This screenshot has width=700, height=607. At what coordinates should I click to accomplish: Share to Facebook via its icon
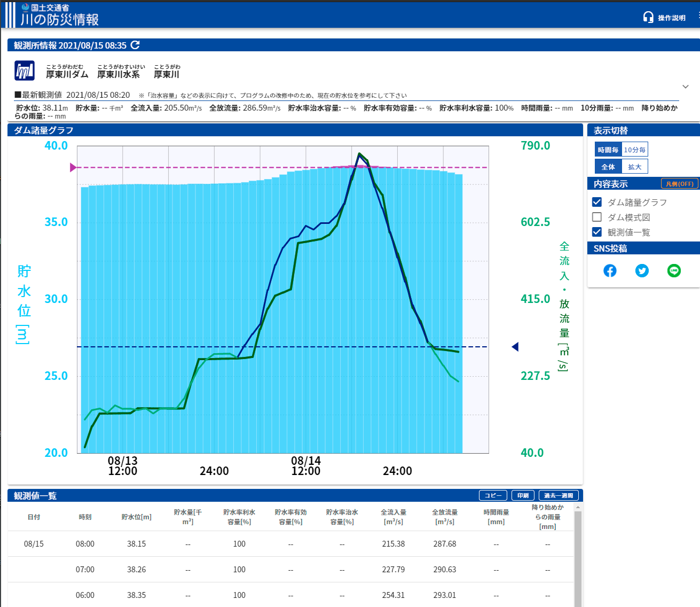[610, 271]
